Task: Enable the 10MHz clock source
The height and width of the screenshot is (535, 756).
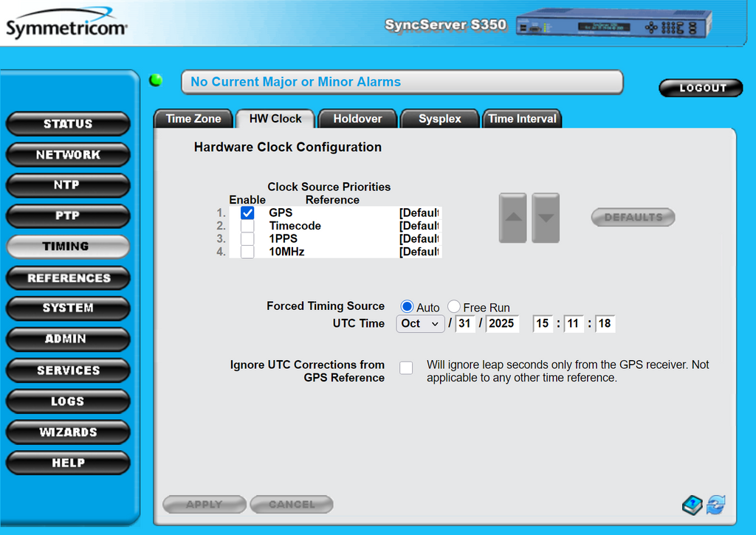Action: [247, 252]
